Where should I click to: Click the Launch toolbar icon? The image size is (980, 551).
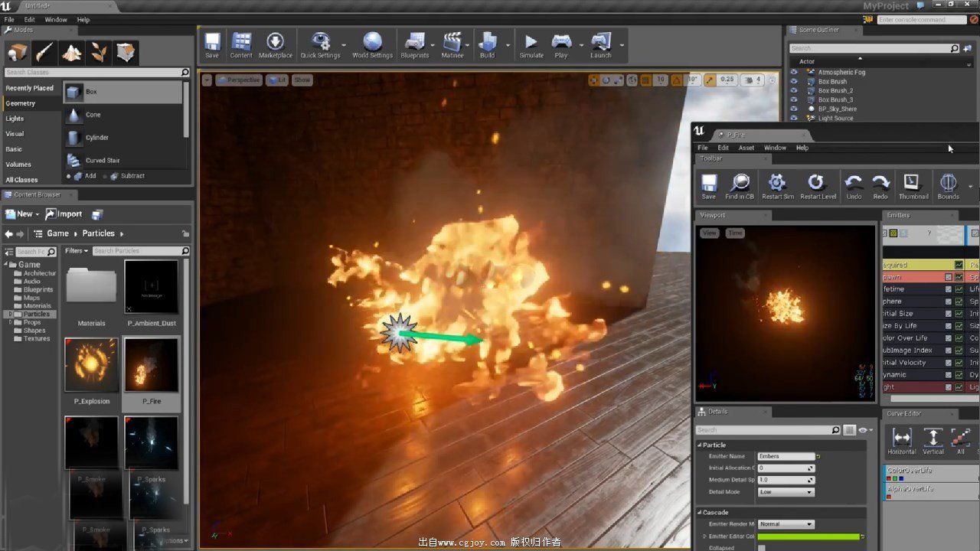pos(601,45)
